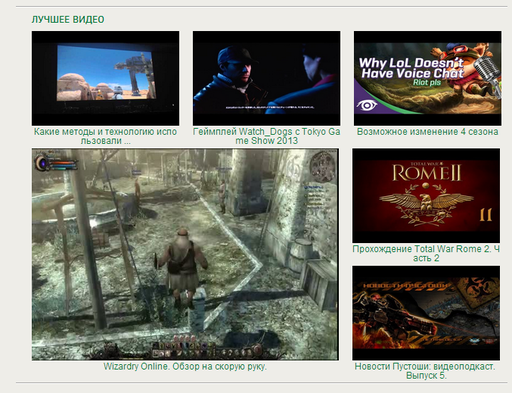Image resolution: width=512 pixels, height=393 pixels.
Task: Open the 'Wizardry Online. Обзор на скорую руку' link
Action: pos(185,366)
